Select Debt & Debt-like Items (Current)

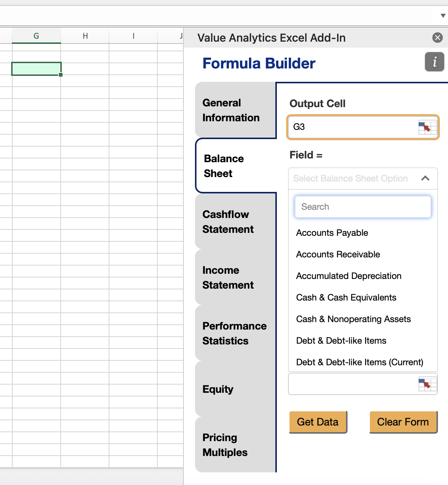point(360,362)
